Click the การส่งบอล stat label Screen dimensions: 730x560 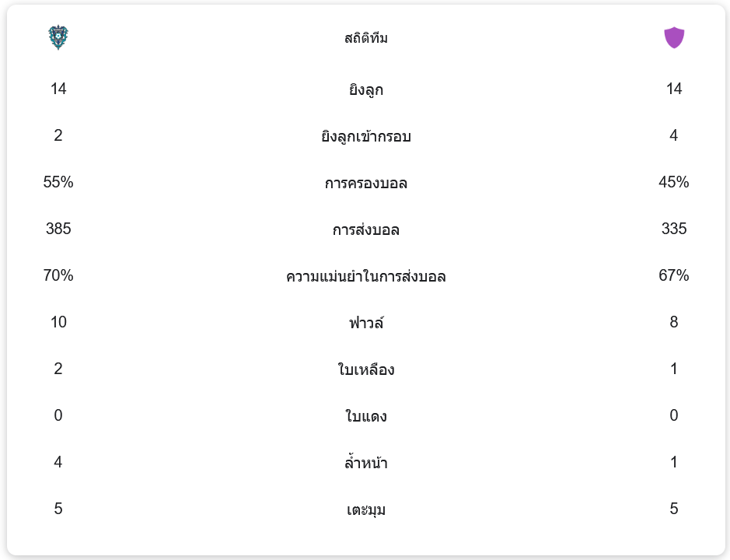point(366,229)
